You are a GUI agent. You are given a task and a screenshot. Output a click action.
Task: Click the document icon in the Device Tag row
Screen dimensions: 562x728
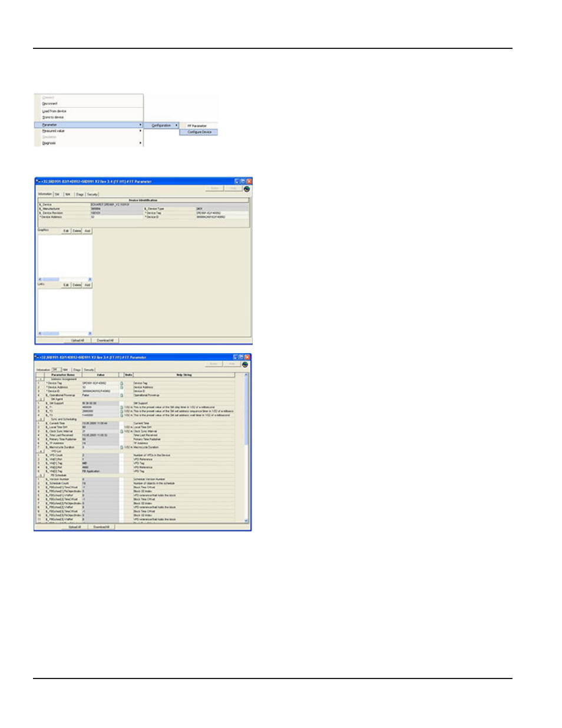coord(121,383)
